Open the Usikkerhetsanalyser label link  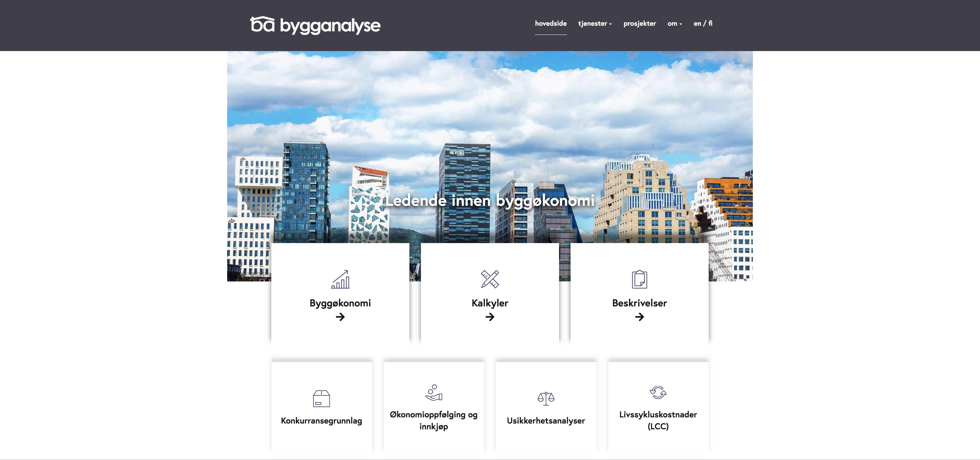tap(546, 421)
